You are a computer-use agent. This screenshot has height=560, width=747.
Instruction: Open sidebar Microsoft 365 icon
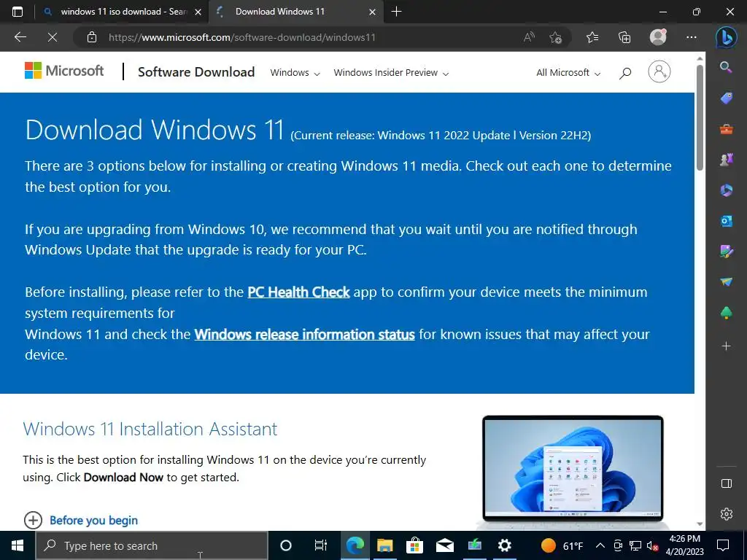(726, 190)
